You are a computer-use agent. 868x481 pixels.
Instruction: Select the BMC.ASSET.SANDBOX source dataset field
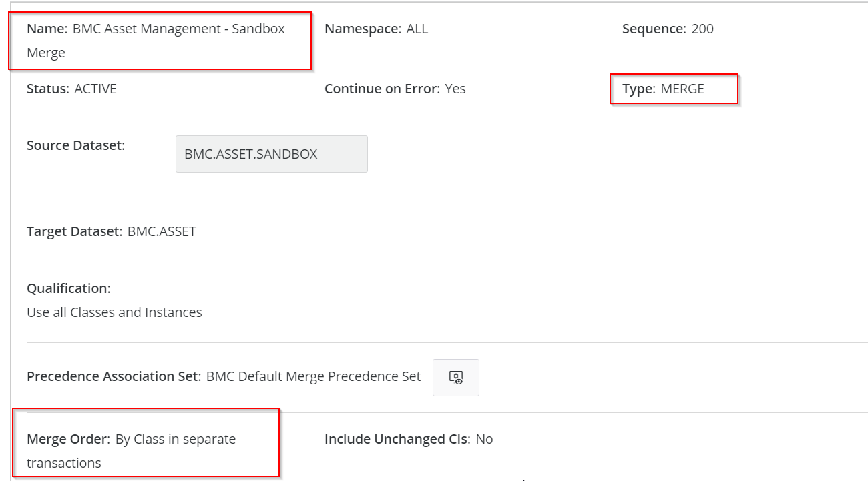click(x=272, y=154)
